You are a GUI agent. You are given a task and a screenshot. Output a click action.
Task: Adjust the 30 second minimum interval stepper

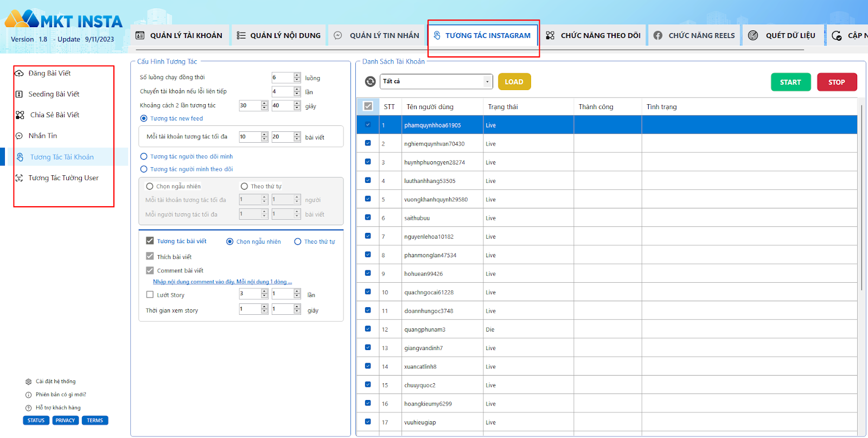(264, 106)
